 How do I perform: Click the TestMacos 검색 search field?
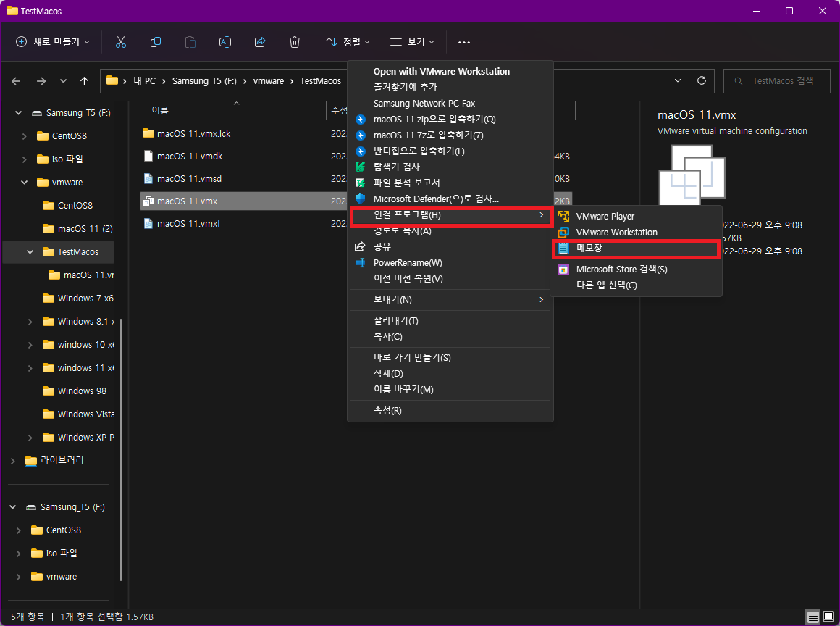click(x=777, y=81)
